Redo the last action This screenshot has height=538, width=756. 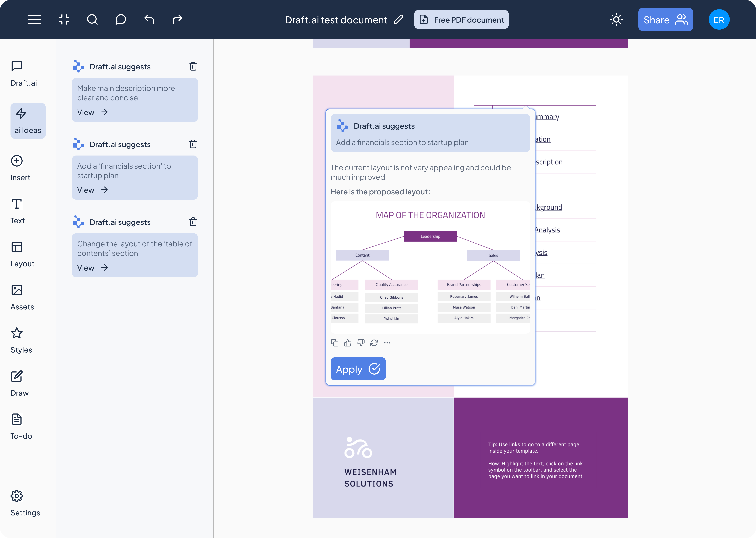coord(177,20)
